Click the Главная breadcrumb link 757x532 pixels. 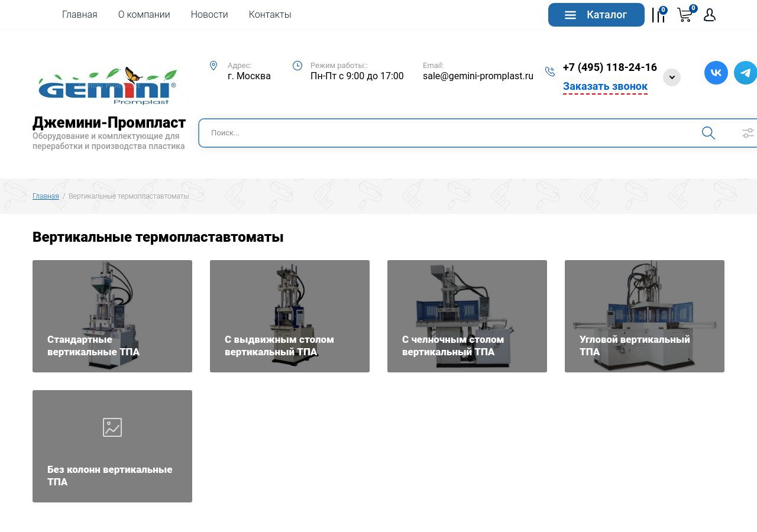point(46,196)
